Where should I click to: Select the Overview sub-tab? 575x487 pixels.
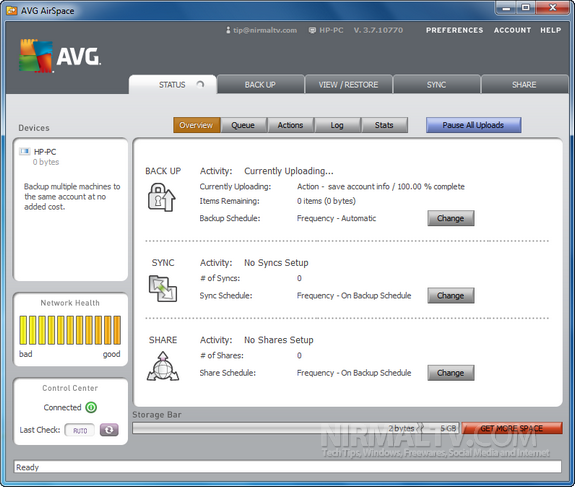point(196,125)
